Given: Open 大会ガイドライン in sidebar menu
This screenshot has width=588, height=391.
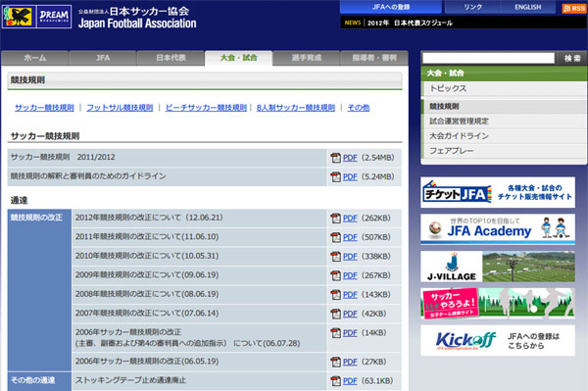Looking at the screenshot, I should 504,135.
